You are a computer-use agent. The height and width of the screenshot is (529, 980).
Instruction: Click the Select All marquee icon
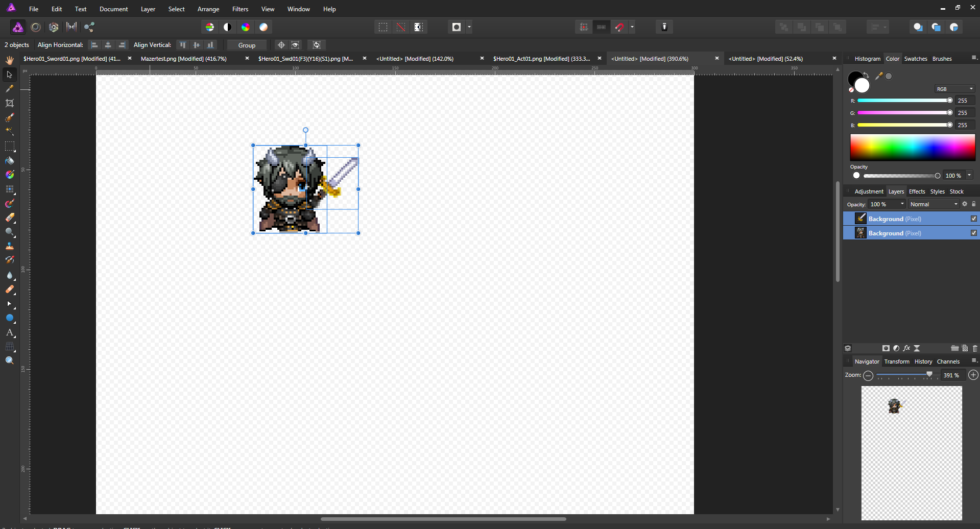click(x=383, y=27)
